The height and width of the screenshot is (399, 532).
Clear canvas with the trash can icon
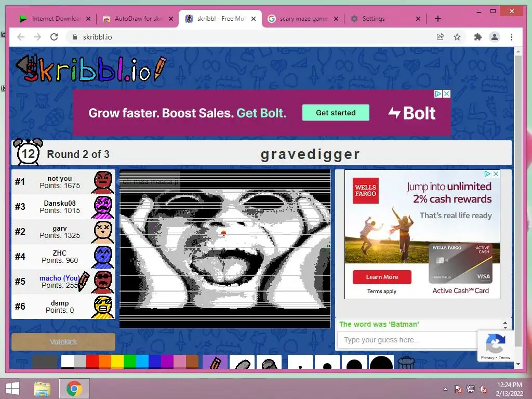pyautogui.click(x=406, y=362)
